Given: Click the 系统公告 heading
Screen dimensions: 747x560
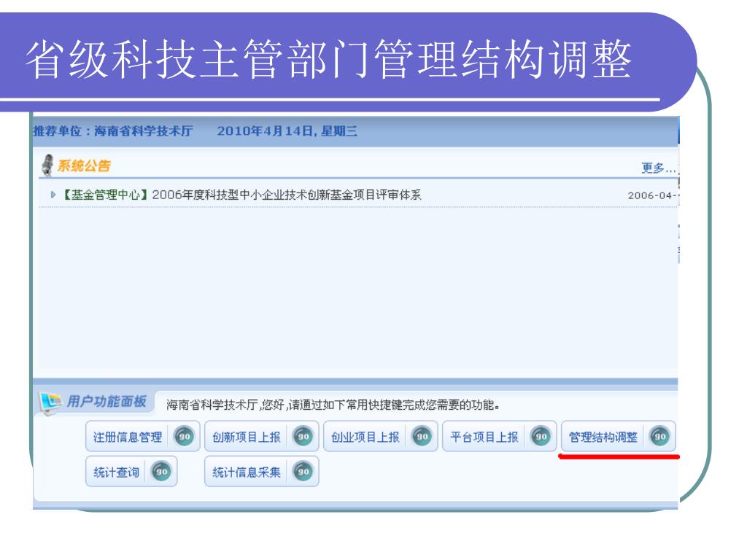Looking at the screenshot, I should [x=85, y=166].
